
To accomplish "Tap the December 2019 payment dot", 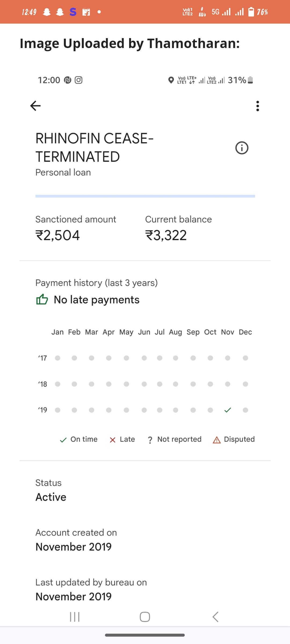I will (x=245, y=410).
